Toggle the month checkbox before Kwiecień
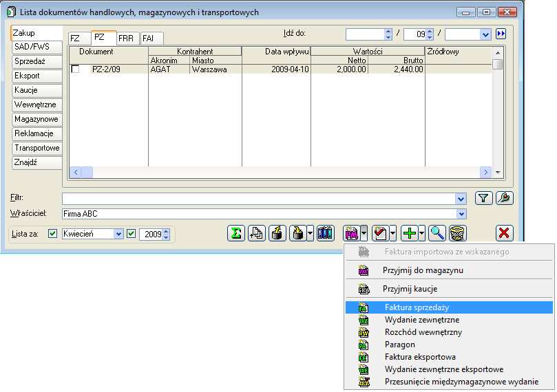 point(52,233)
